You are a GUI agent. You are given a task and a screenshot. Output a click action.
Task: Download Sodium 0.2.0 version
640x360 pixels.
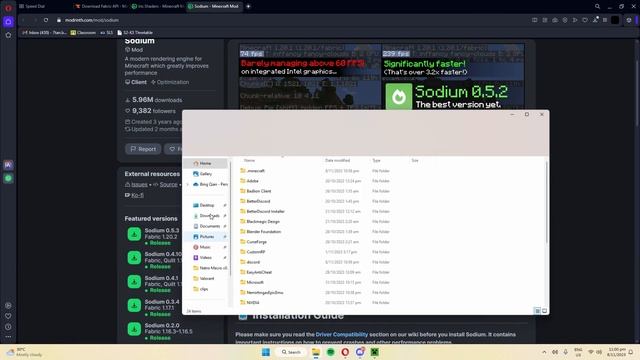(x=134, y=329)
